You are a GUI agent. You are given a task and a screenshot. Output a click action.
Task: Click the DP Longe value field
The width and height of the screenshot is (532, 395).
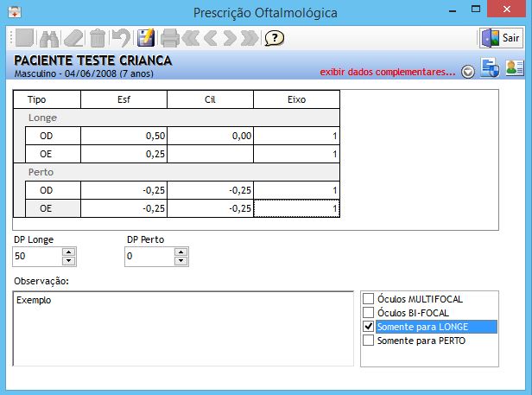click(x=37, y=257)
